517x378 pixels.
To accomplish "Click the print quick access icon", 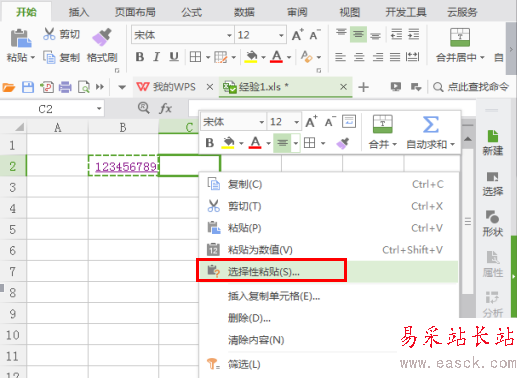I will point(65,87).
